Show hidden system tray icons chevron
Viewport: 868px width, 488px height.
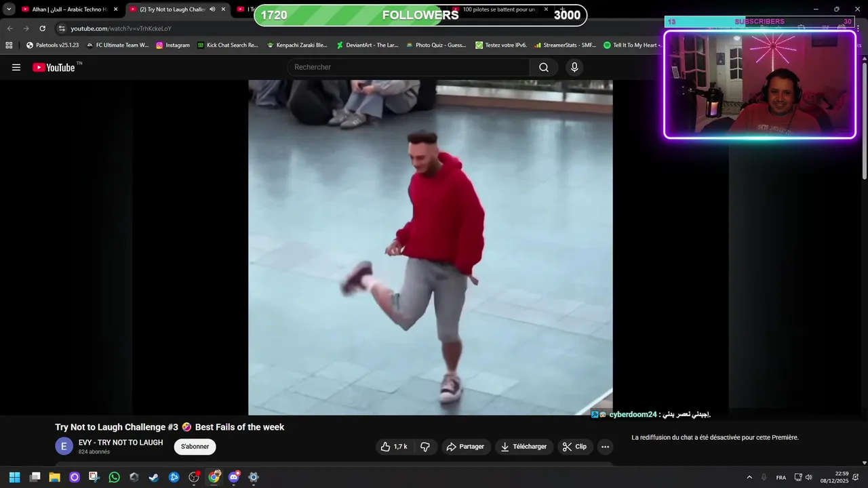(749, 477)
